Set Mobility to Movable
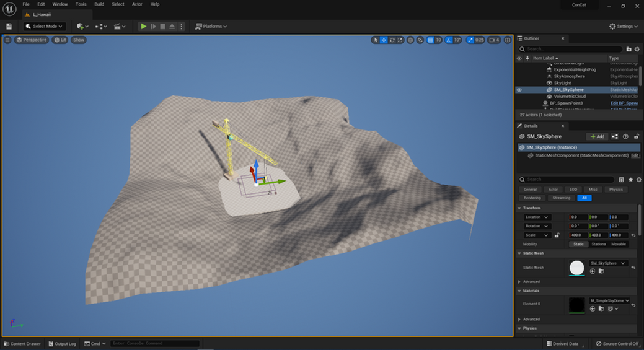 (619, 244)
